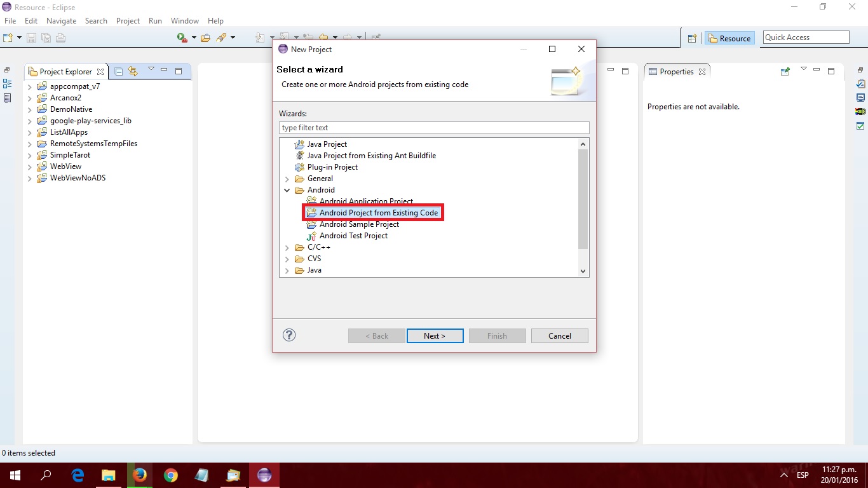Click the Restore icon in left trim
Viewport: 868px width, 488px height.
[x=8, y=70]
